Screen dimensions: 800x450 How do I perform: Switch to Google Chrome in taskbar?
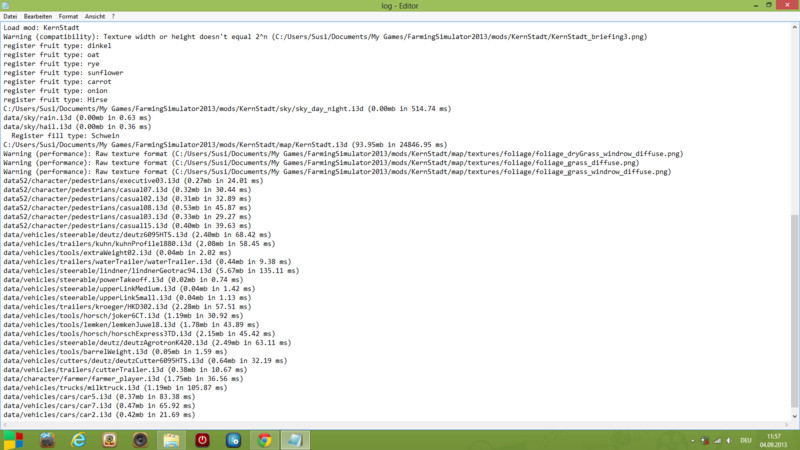point(264,440)
